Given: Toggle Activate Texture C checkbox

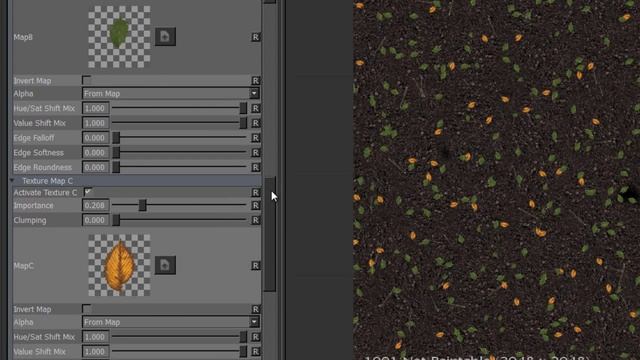Looking at the screenshot, I should click(87, 192).
